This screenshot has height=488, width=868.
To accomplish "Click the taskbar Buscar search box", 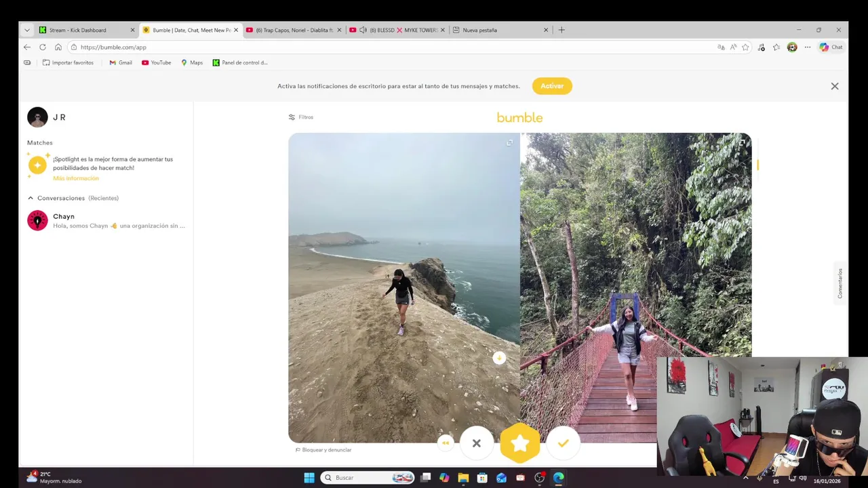I will (368, 478).
